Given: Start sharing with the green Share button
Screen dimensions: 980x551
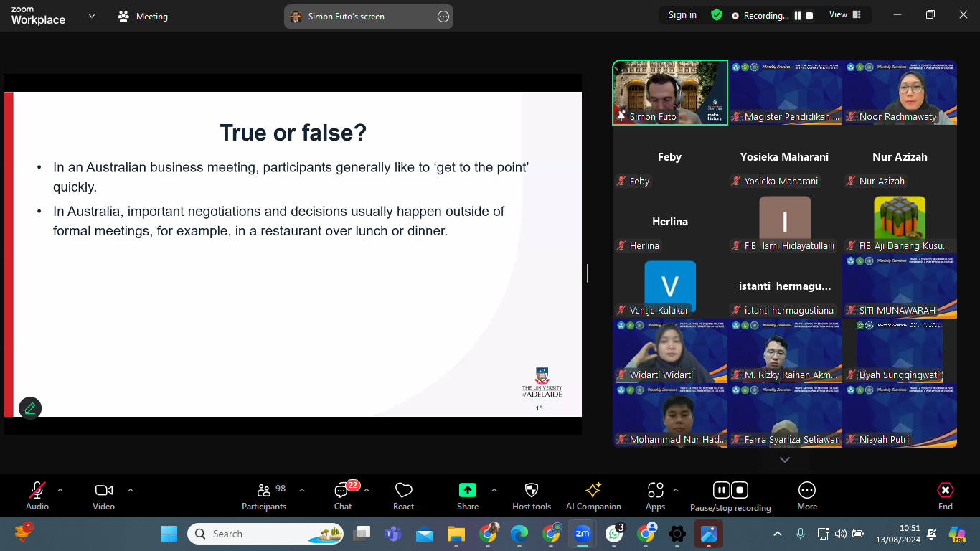Looking at the screenshot, I should click(467, 495).
